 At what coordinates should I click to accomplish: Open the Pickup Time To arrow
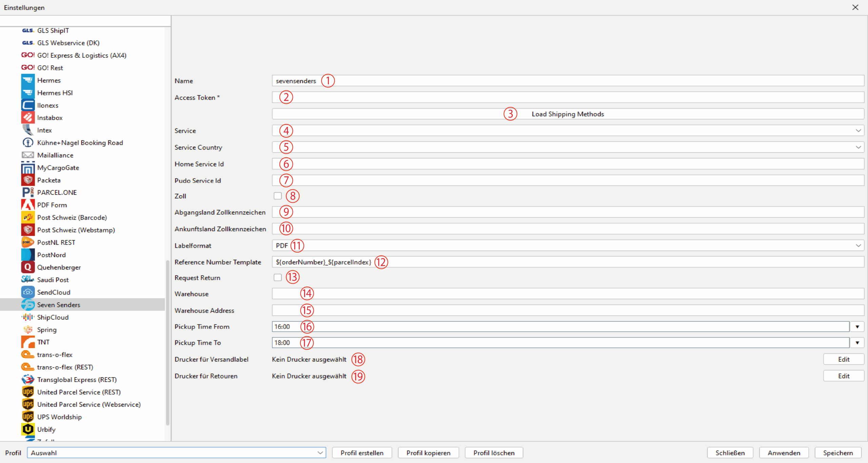857,343
